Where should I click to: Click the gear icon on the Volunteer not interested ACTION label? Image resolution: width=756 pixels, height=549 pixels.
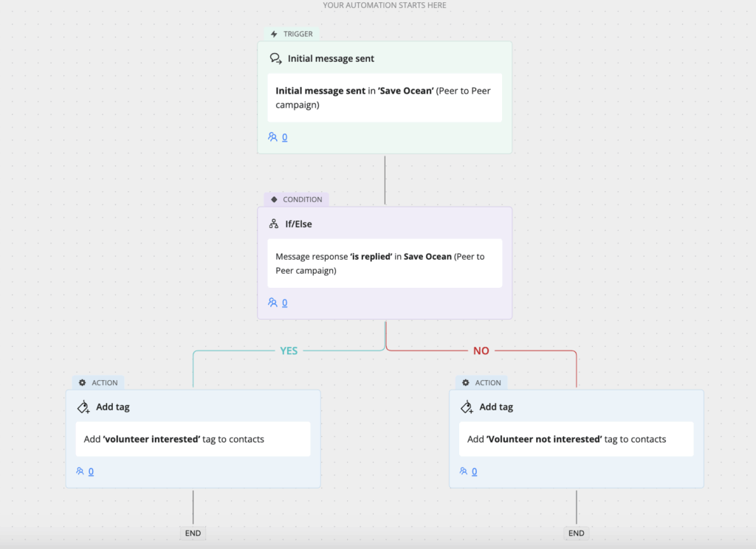coord(466,383)
